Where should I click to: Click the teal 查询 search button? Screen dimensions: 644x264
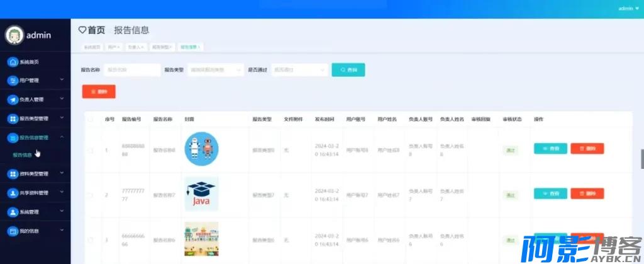pyautogui.click(x=348, y=70)
